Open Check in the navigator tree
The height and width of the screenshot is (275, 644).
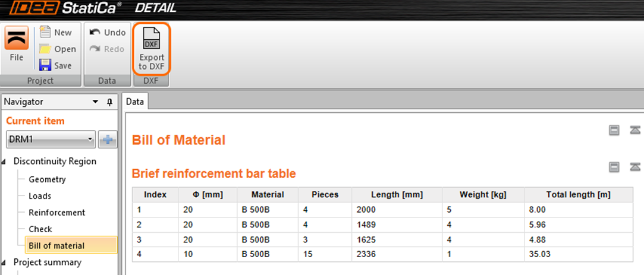pos(40,229)
